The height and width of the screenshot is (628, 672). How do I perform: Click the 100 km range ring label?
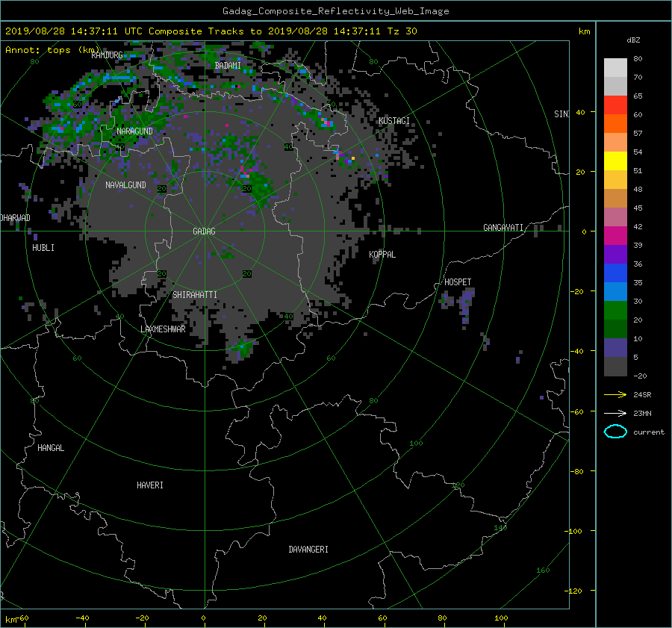(x=416, y=444)
